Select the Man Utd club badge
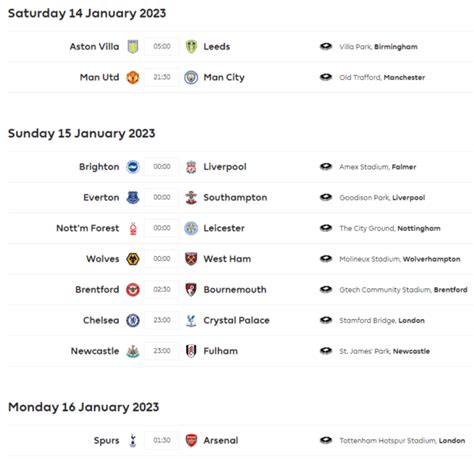Screen dimensions: 474x462 [133, 77]
